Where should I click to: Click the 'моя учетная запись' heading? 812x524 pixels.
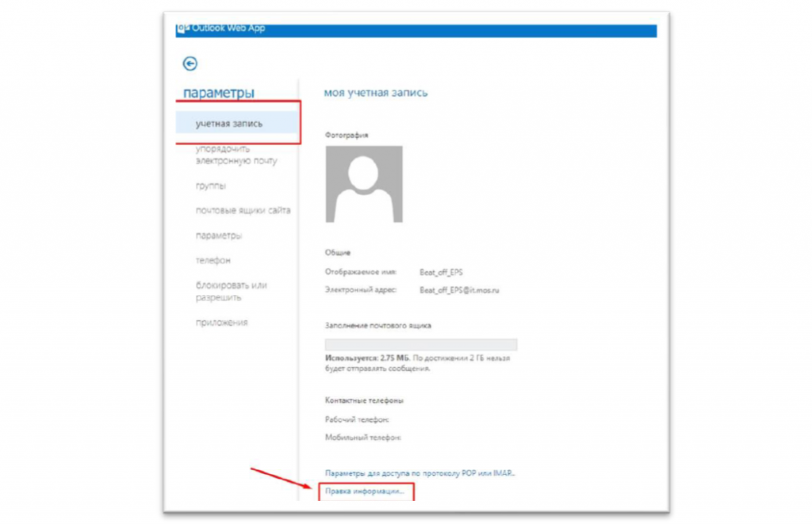376,93
